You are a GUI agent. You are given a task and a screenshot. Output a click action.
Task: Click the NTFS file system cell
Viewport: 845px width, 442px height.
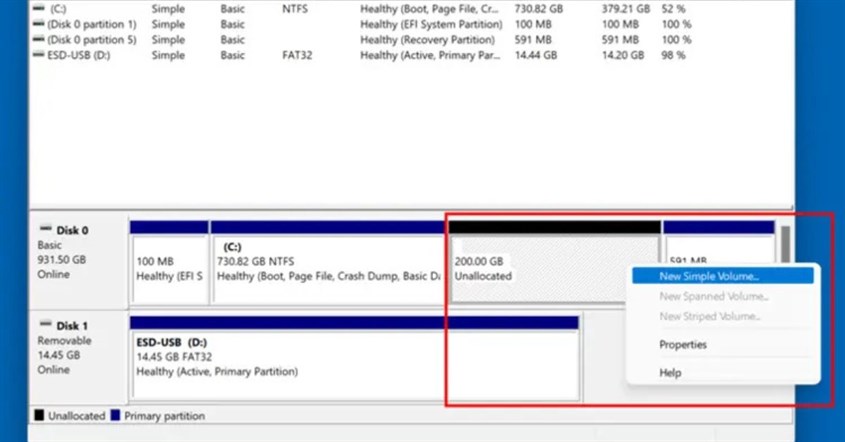(x=295, y=9)
